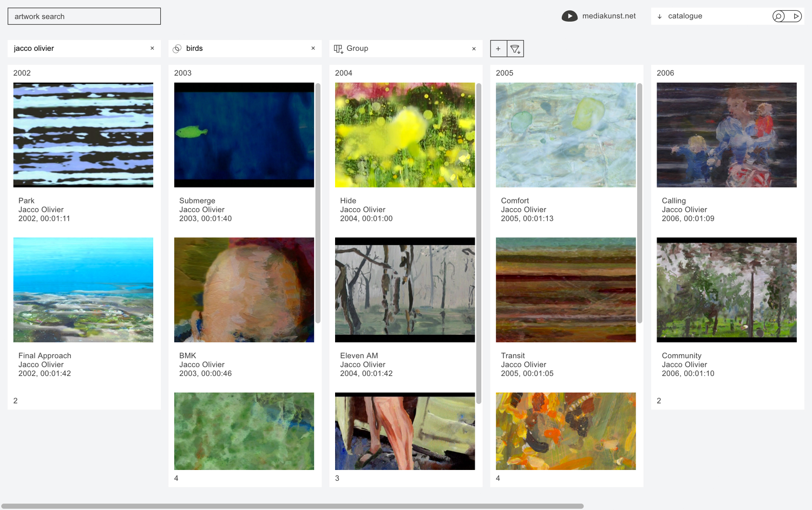Image resolution: width=812 pixels, height=510 pixels.
Task: Remove the Group filter
Action: (x=474, y=49)
